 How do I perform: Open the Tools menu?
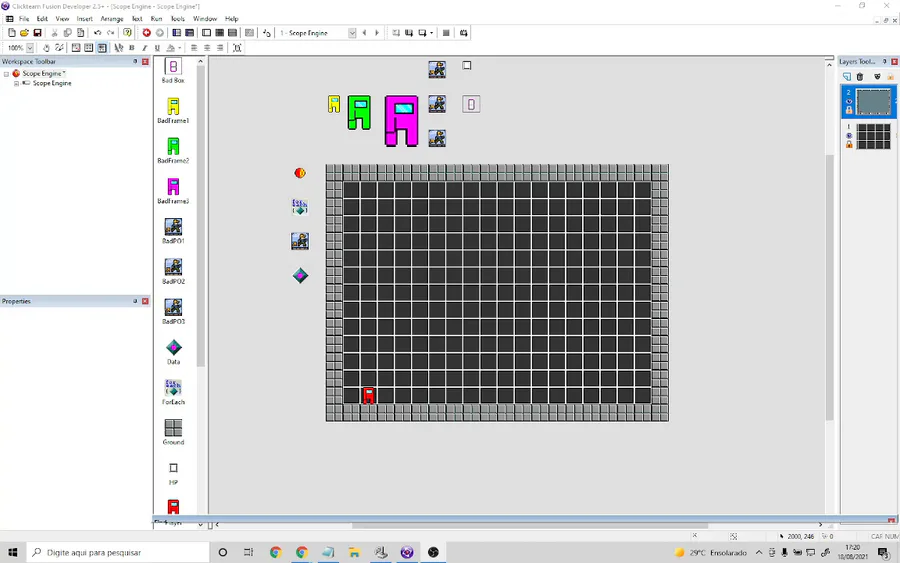point(178,19)
